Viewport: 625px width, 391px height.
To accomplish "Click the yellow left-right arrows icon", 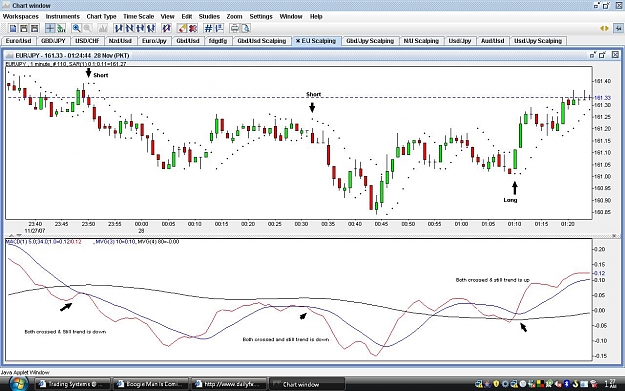I will (604, 28).
